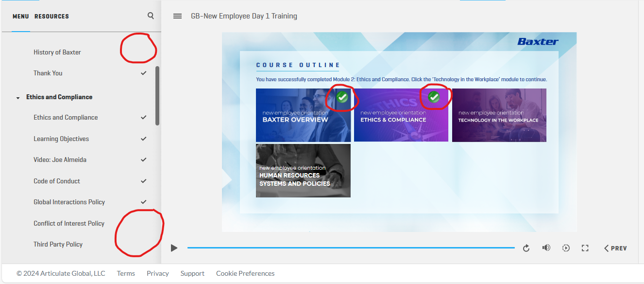The height and width of the screenshot is (284, 644).
Task: Open the Terms link in footer
Action: 126,273
